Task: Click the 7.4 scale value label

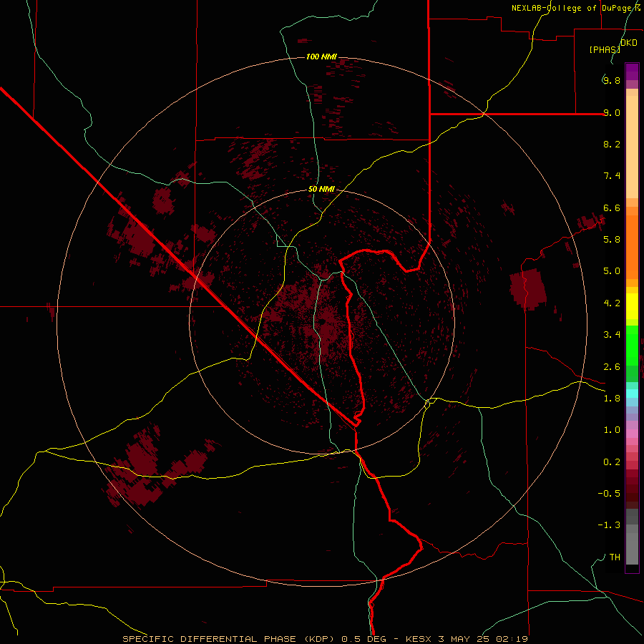Action: pyautogui.click(x=612, y=176)
